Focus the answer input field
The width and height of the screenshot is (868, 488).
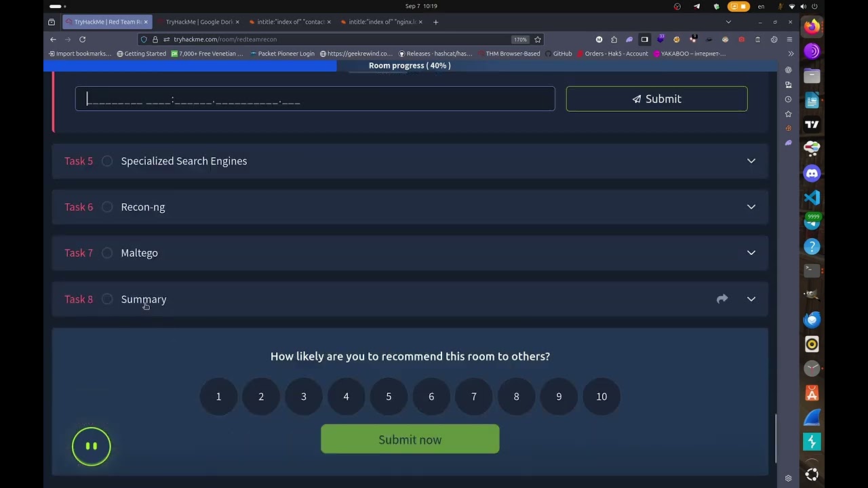point(315,99)
